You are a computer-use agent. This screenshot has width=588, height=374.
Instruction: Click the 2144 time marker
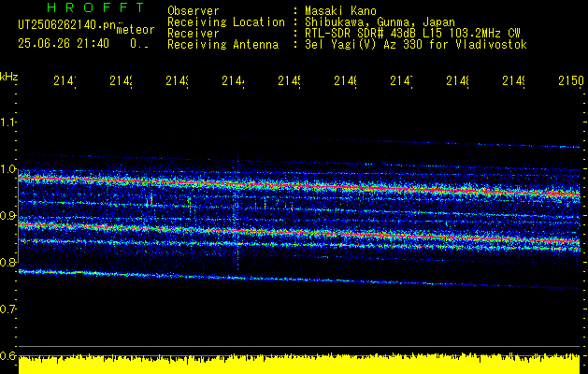click(234, 80)
